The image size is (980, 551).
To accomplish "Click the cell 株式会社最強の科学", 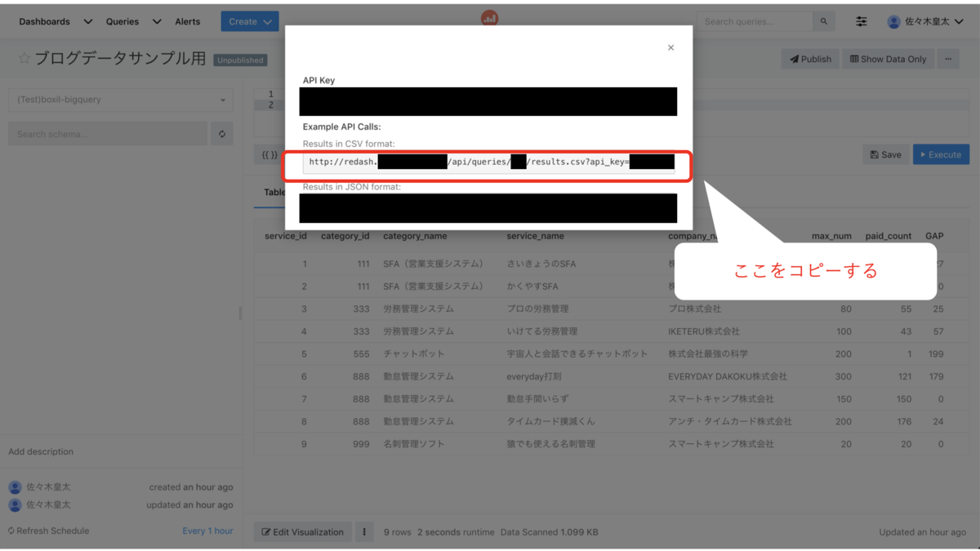I will (x=708, y=354).
